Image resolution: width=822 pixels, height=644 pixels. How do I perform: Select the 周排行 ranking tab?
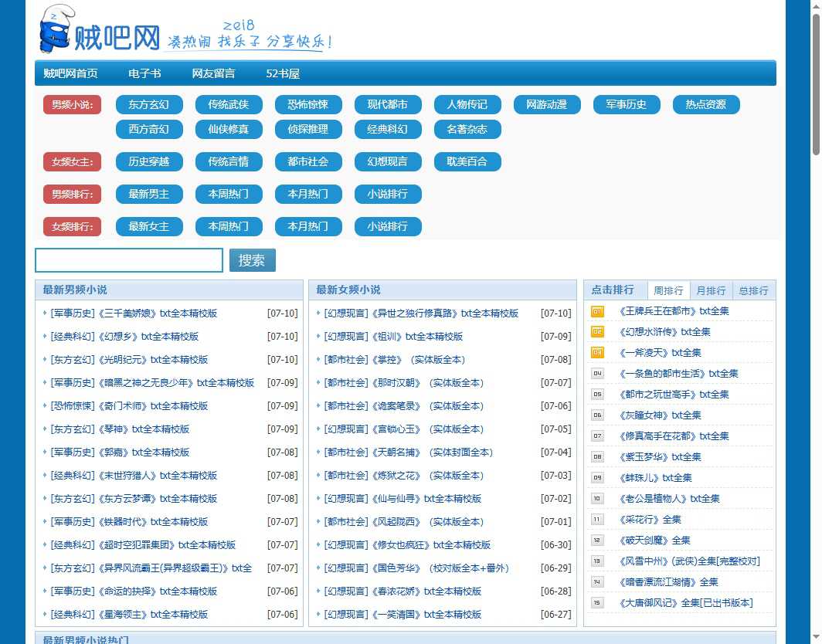(668, 290)
